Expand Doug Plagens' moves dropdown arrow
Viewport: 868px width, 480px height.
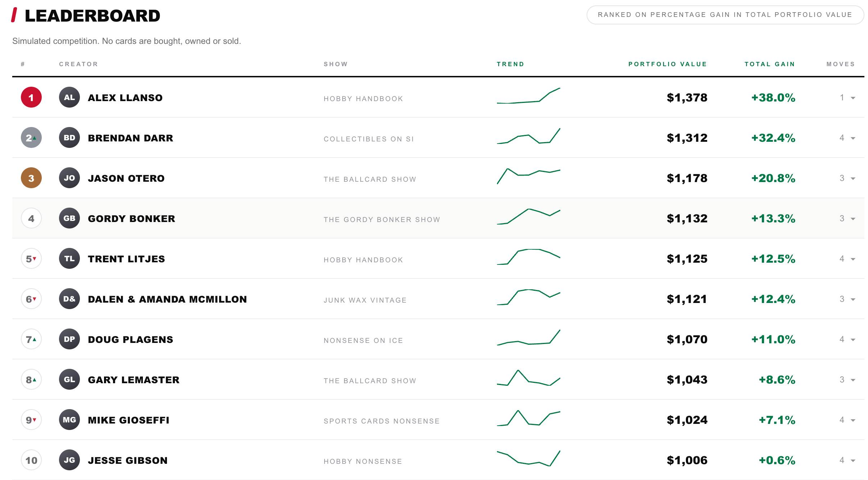tap(853, 340)
